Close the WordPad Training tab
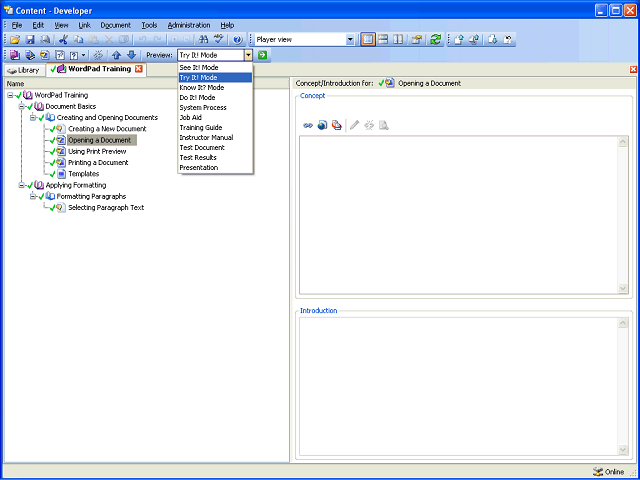Screen dimensions: 640x480 139,69
